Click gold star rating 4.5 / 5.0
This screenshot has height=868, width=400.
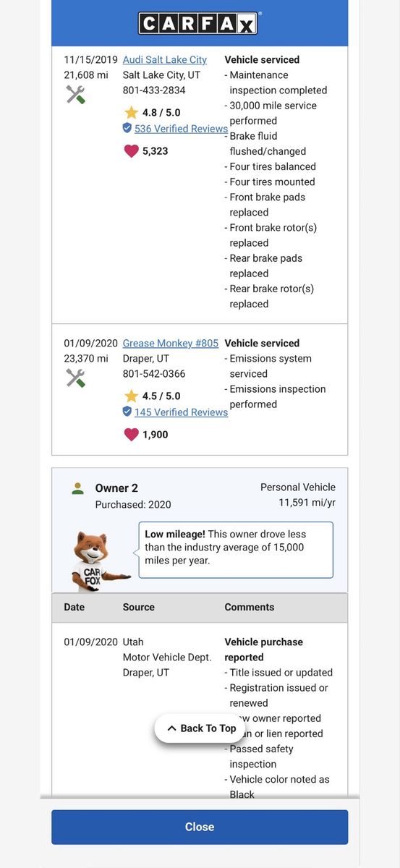click(131, 396)
